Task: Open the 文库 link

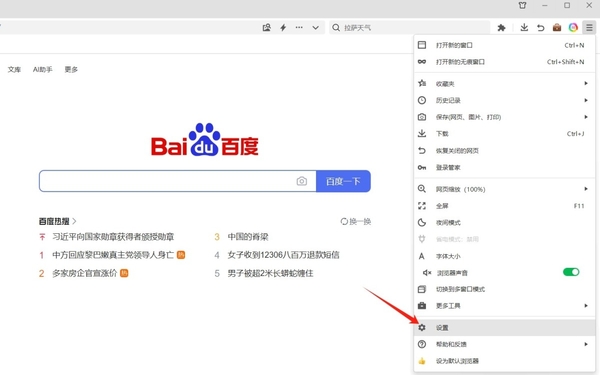Action: pyautogui.click(x=14, y=69)
